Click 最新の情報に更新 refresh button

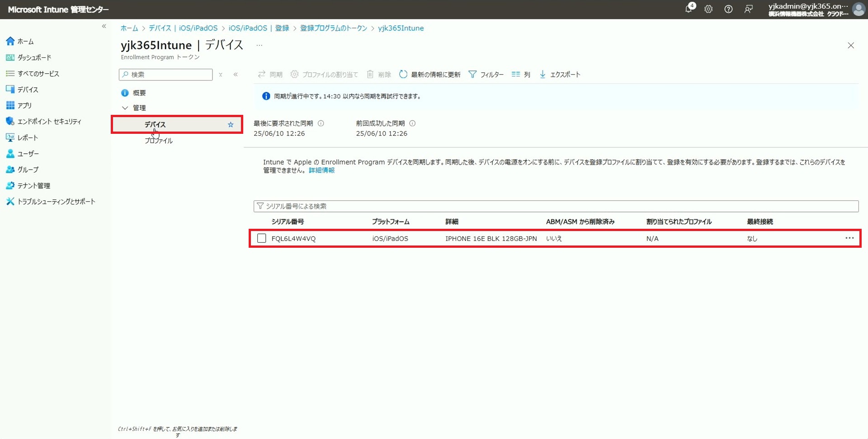(x=430, y=75)
